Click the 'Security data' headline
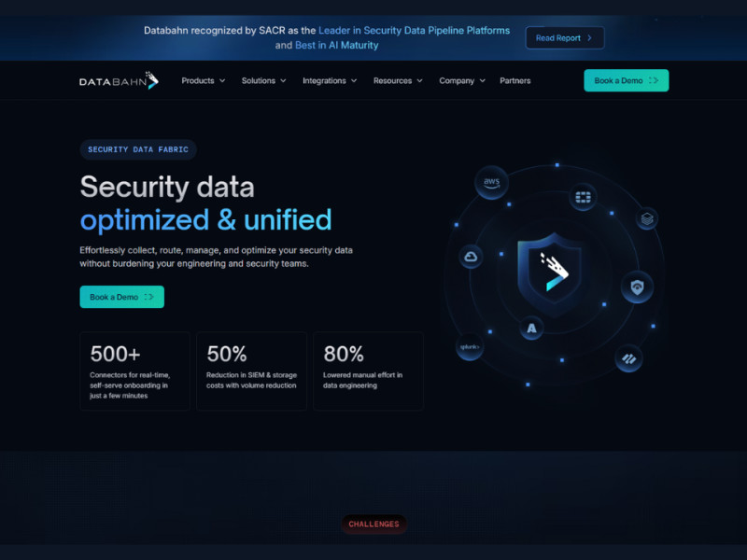The image size is (747, 560). click(x=167, y=186)
